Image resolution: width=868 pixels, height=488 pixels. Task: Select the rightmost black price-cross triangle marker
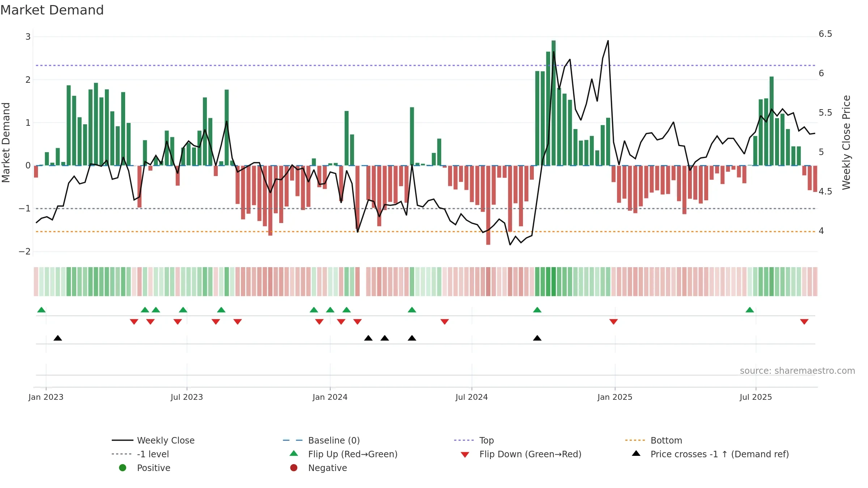click(537, 338)
